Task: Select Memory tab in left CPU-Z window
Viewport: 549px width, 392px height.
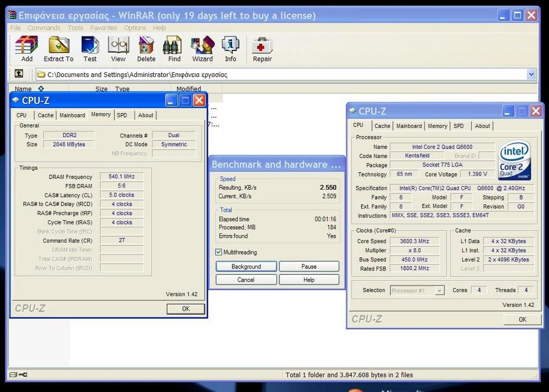Action: 101,115
